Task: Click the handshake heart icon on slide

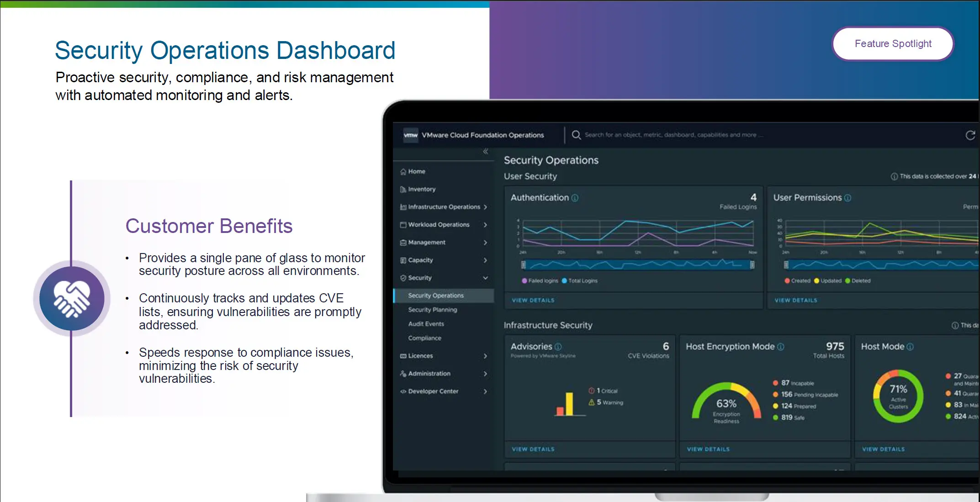Action: [x=72, y=299]
